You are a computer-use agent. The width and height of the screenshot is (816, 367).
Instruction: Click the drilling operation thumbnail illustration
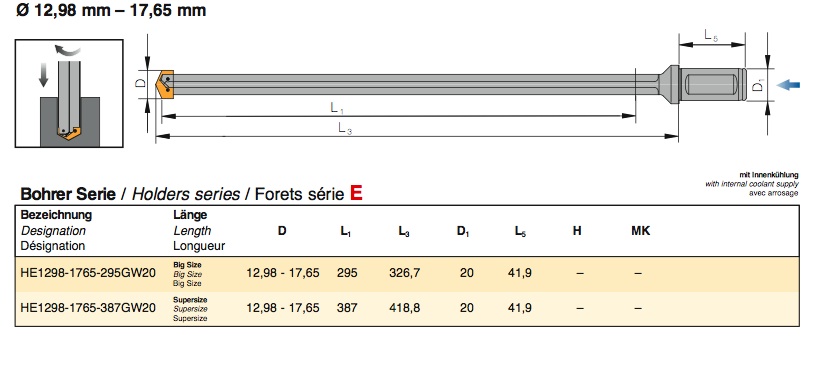[x=69, y=93]
